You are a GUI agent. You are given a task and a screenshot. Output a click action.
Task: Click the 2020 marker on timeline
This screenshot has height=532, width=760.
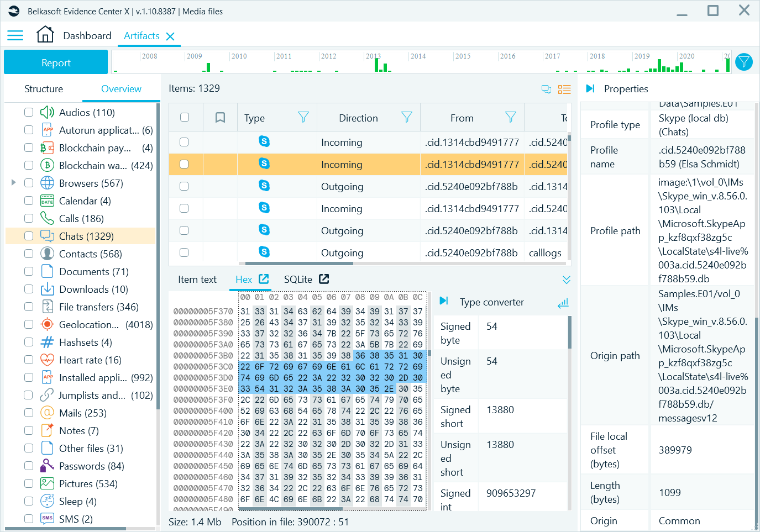pyautogui.click(x=686, y=56)
